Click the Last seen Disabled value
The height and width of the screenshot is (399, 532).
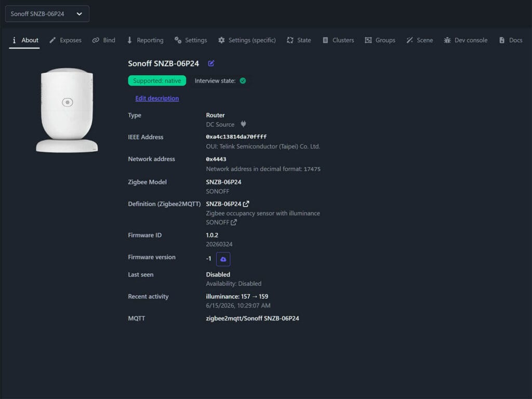[x=218, y=274]
